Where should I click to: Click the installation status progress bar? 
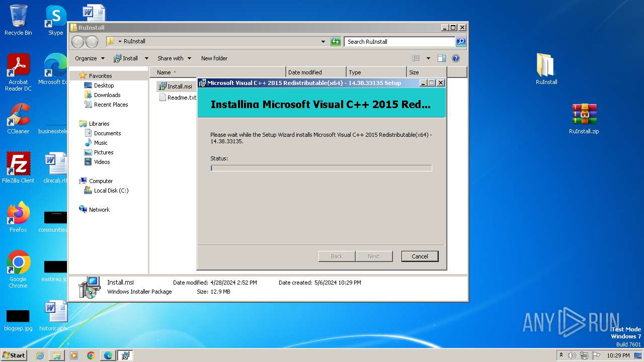[x=321, y=168]
